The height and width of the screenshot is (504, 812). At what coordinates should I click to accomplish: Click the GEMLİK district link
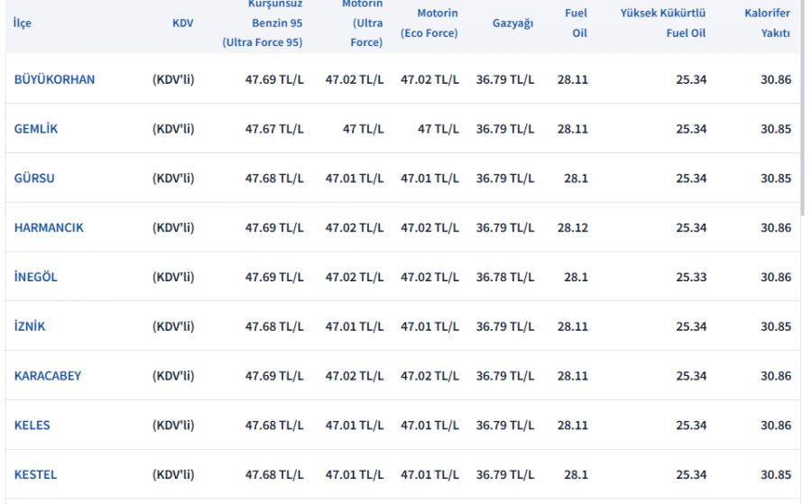pos(36,129)
